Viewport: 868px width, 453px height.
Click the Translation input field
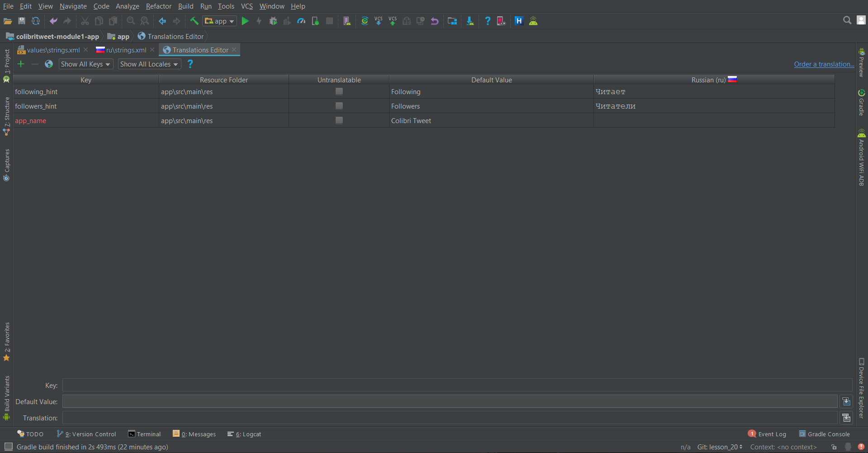click(450, 418)
